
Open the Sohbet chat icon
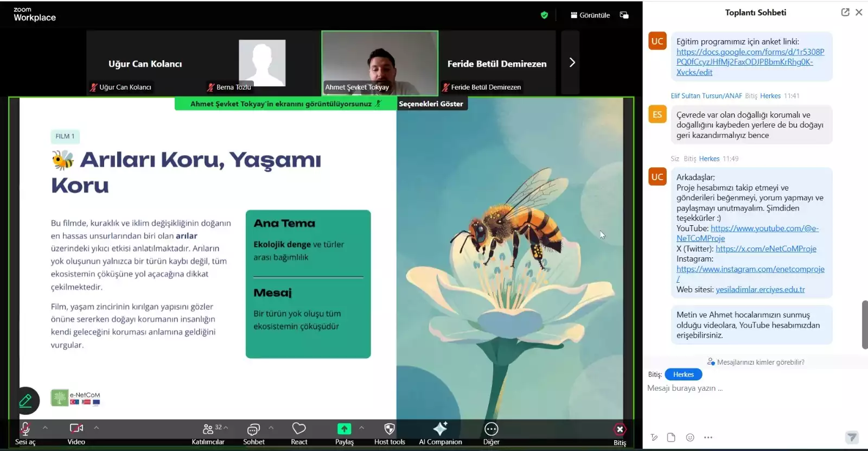coord(253,433)
